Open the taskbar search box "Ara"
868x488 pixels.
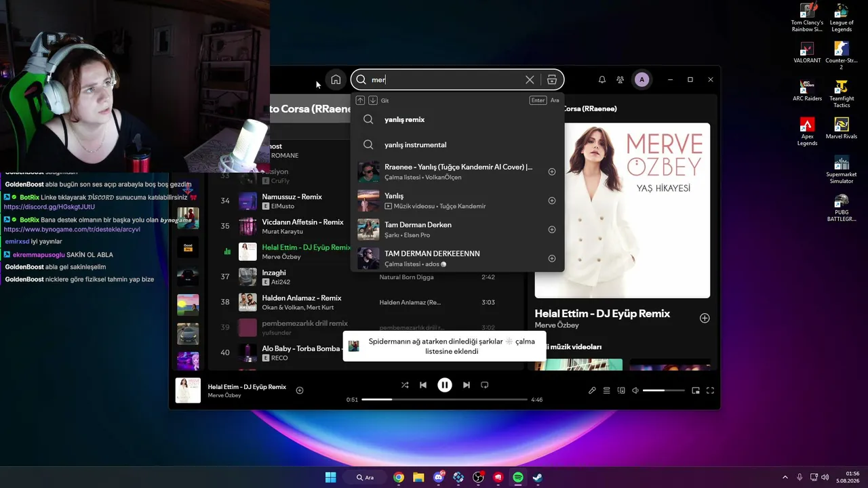(366, 477)
